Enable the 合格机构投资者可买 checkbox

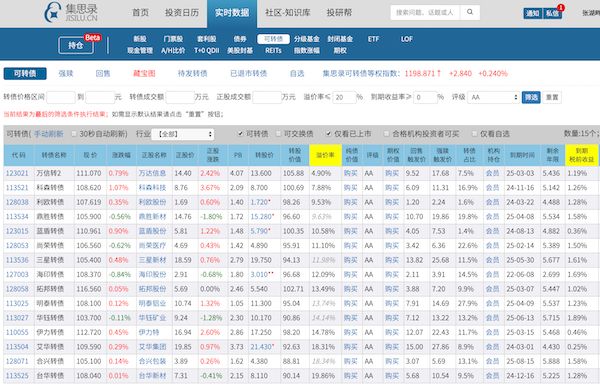point(386,134)
